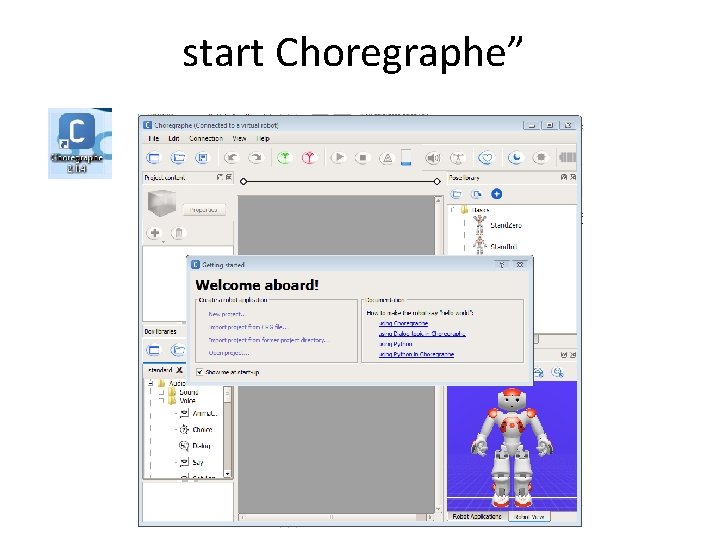Click Import project from former project directory

click(x=268, y=340)
